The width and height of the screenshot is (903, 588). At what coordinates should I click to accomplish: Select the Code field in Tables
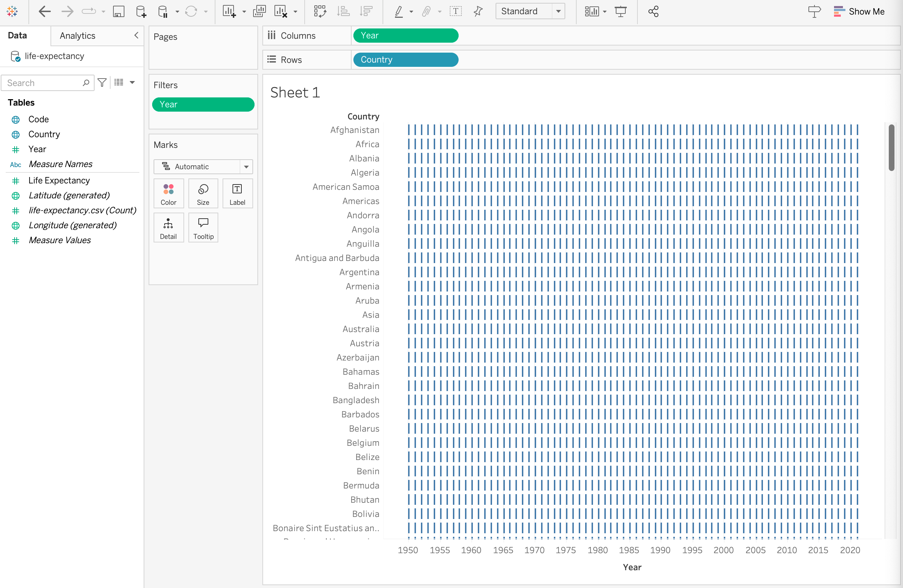38,119
